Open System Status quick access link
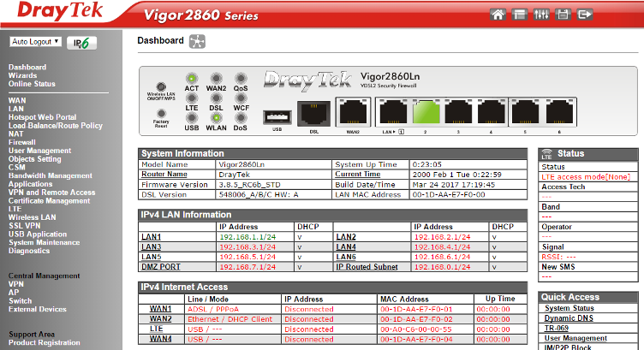The image size is (644, 350). [569, 308]
